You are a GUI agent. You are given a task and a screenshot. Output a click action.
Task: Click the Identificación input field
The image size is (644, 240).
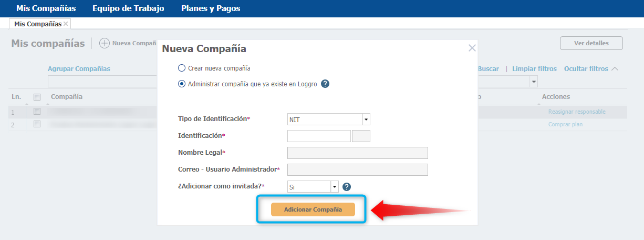pyautogui.click(x=319, y=136)
